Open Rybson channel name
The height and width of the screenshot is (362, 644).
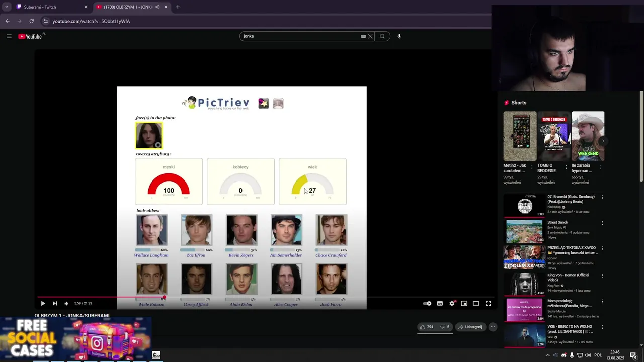pyautogui.click(x=552, y=258)
